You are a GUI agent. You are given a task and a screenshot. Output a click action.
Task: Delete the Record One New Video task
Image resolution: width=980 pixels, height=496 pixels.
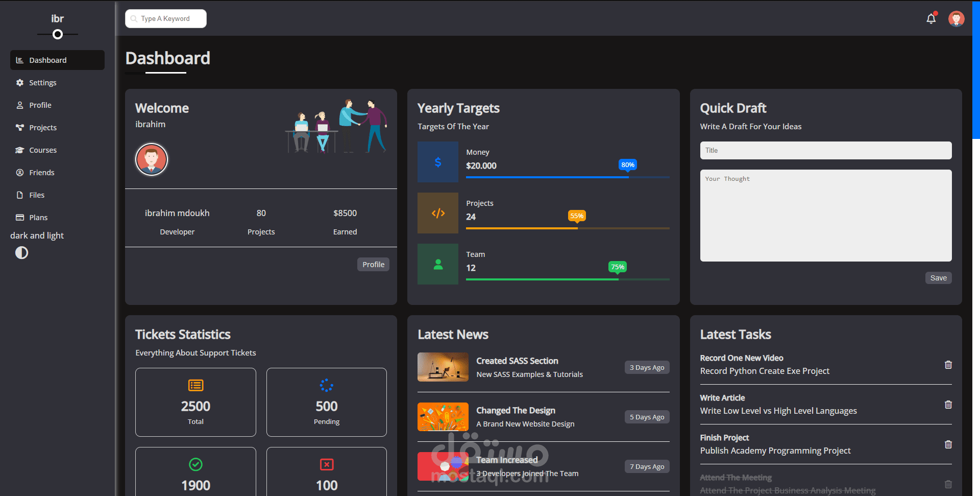[948, 365]
